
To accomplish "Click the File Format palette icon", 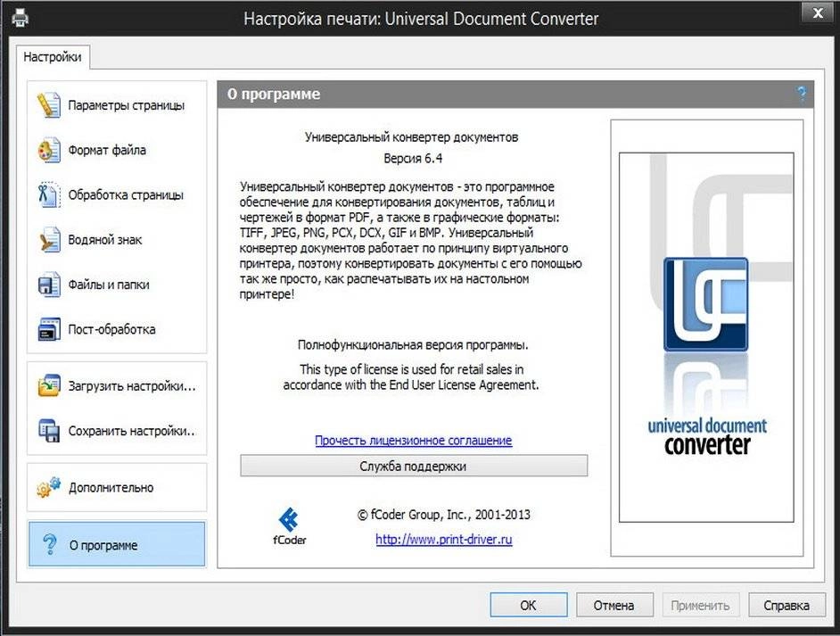I will 49,150.
